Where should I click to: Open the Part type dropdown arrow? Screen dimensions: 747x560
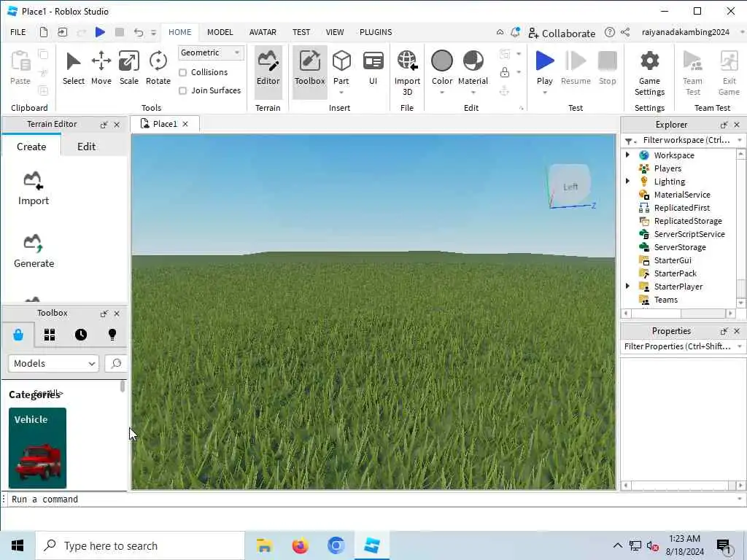[x=341, y=93]
